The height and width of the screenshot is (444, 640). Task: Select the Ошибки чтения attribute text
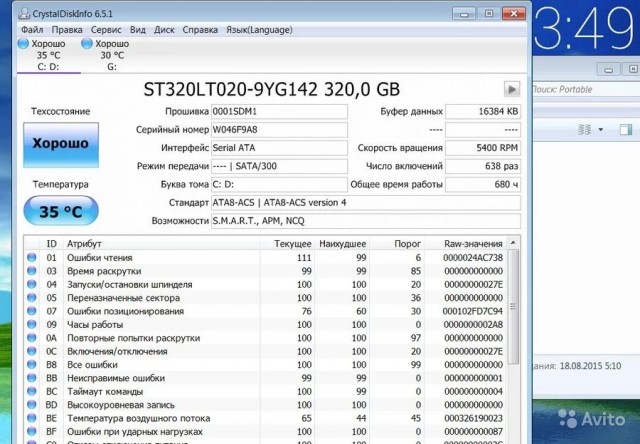point(100,258)
